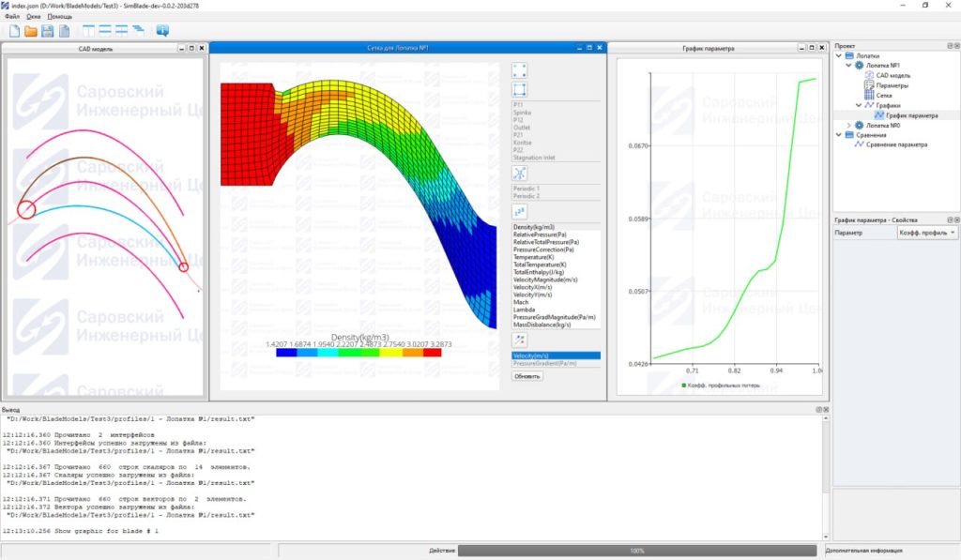Screen dimensions: 961x560
Task: Open the Окна menu
Action: [x=34, y=17]
